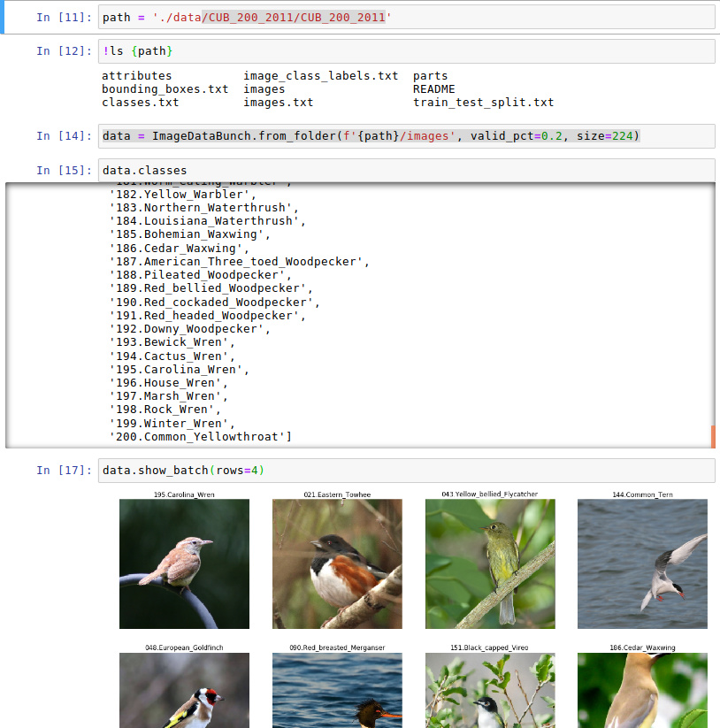Click '200.Common_Yellowthroat' in the class list
The image size is (720, 728).
pyautogui.click(x=200, y=437)
